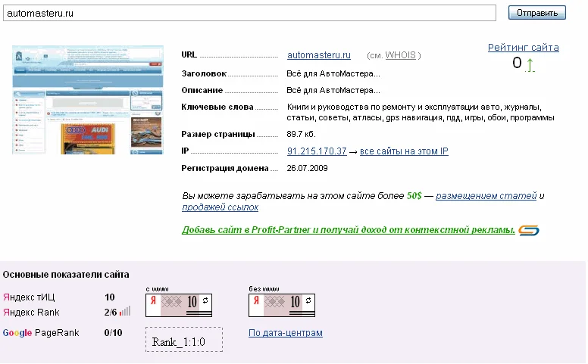Select the Yandex Rank value 2/6
The height and width of the screenshot is (364, 588).
[x=111, y=313]
